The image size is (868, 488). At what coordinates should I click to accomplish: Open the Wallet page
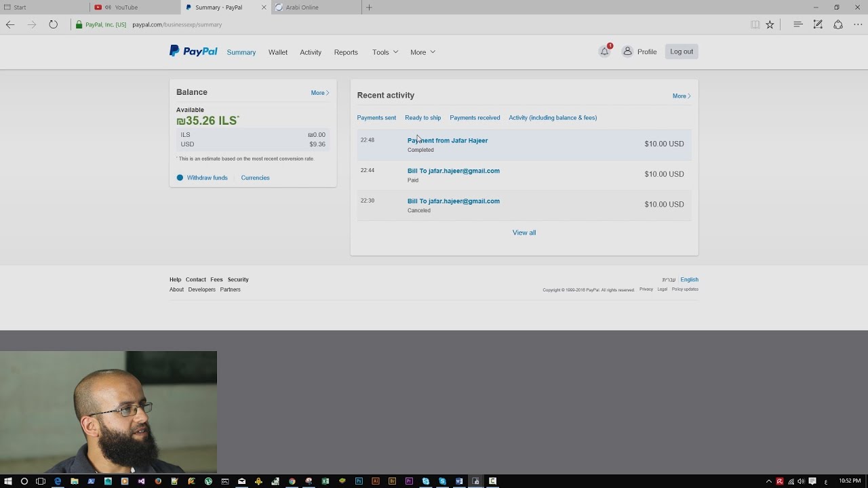[x=278, y=52]
